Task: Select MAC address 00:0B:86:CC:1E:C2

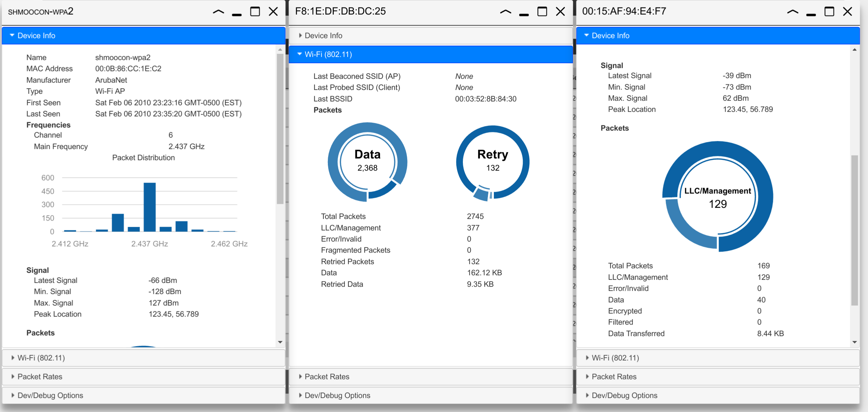Action: [128, 68]
